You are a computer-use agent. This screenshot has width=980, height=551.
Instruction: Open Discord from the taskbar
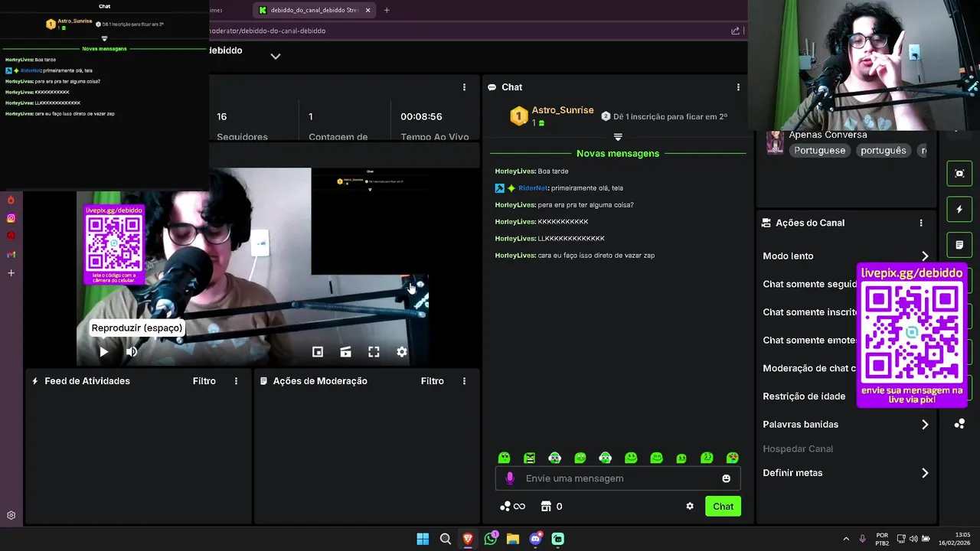[x=536, y=539]
